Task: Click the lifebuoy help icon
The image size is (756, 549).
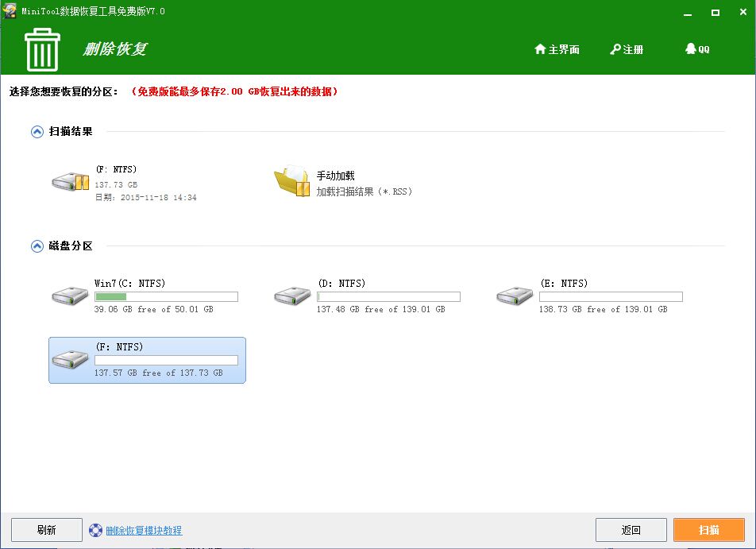Action: (95, 530)
